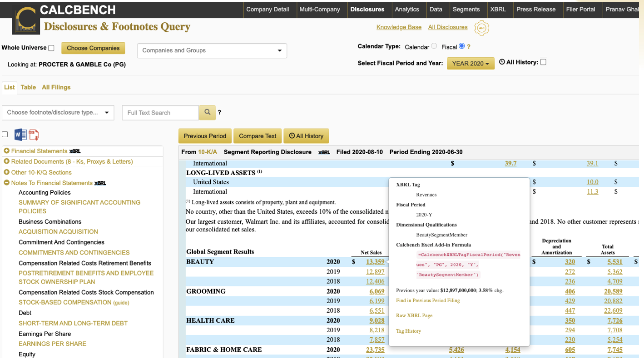Click the blue question mark near Fiscal

pyautogui.click(x=469, y=47)
